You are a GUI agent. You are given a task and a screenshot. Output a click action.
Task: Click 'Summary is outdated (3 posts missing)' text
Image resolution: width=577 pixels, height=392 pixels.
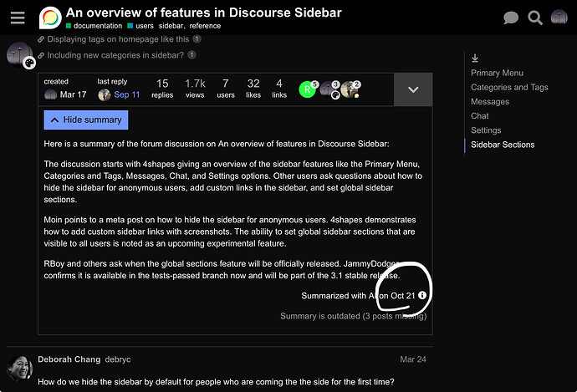[x=353, y=316]
